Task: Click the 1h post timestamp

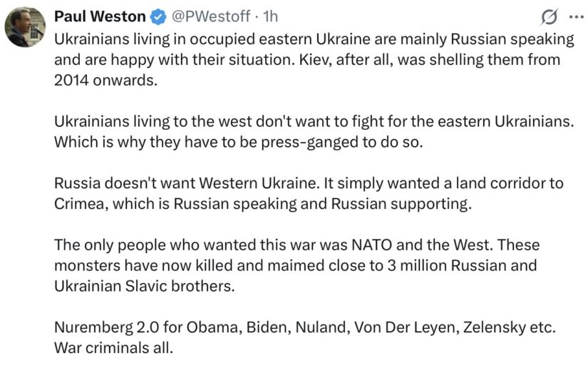Action: (270, 16)
